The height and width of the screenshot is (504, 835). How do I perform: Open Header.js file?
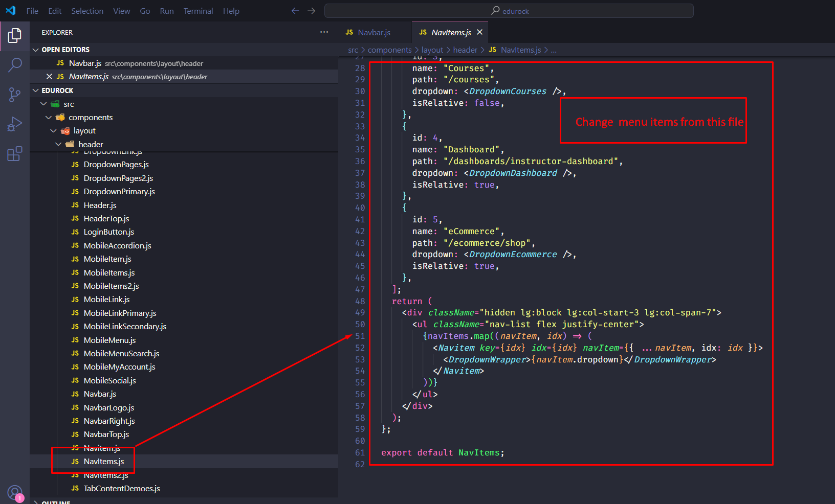pyautogui.click(x=184, y=205)
